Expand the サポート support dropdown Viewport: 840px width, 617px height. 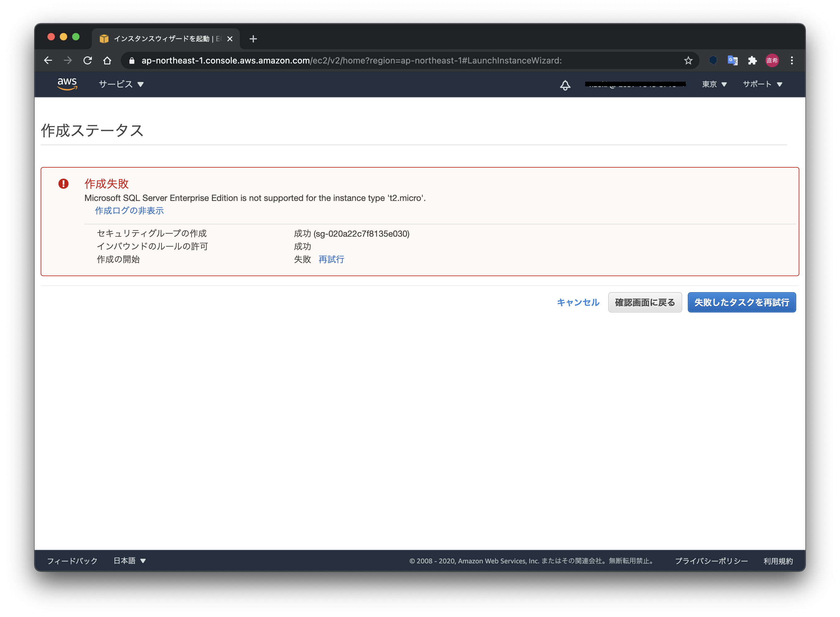[762, 84]
